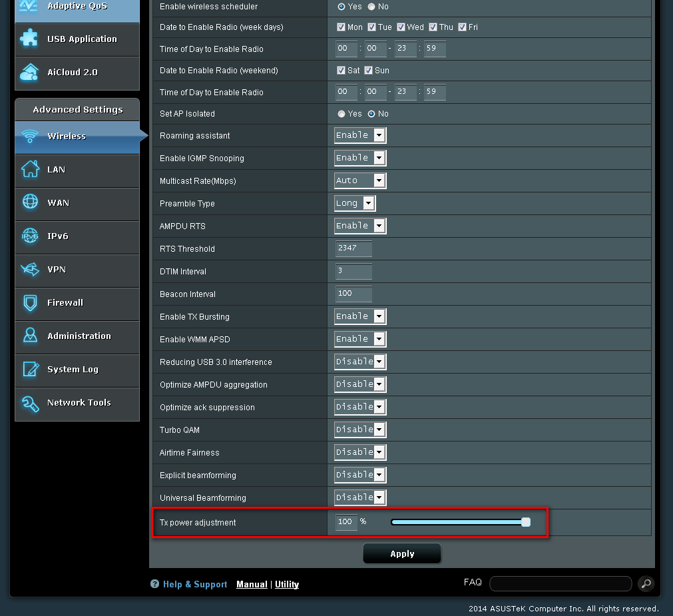Open the Administration menu item

tap(79, 336)
